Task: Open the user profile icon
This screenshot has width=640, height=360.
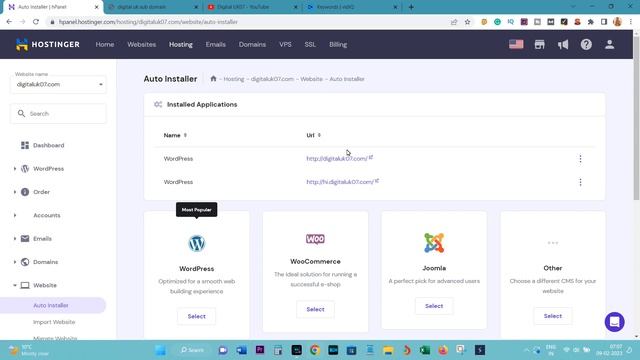Action: [x=609, y=44]
